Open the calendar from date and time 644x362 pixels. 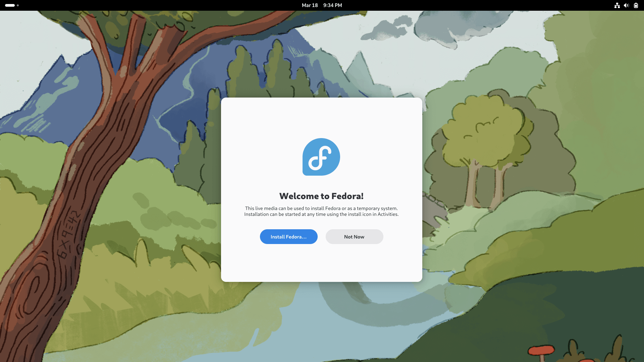click(322, 5)
